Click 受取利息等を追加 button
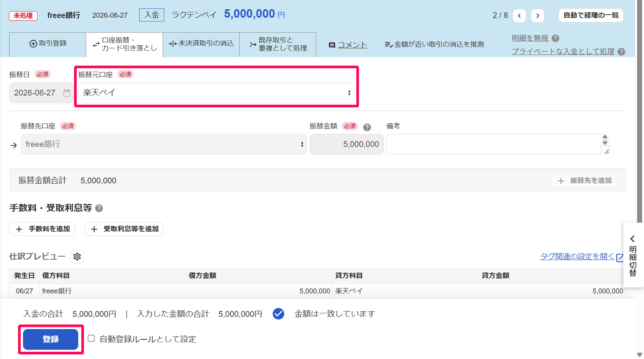 pos(124,229)
